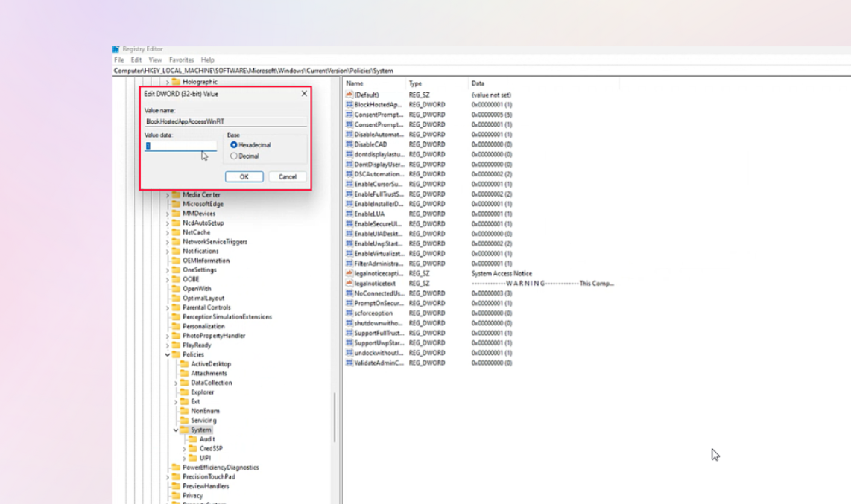Click the MicrosoftEdge folder icon

(176, 204)
